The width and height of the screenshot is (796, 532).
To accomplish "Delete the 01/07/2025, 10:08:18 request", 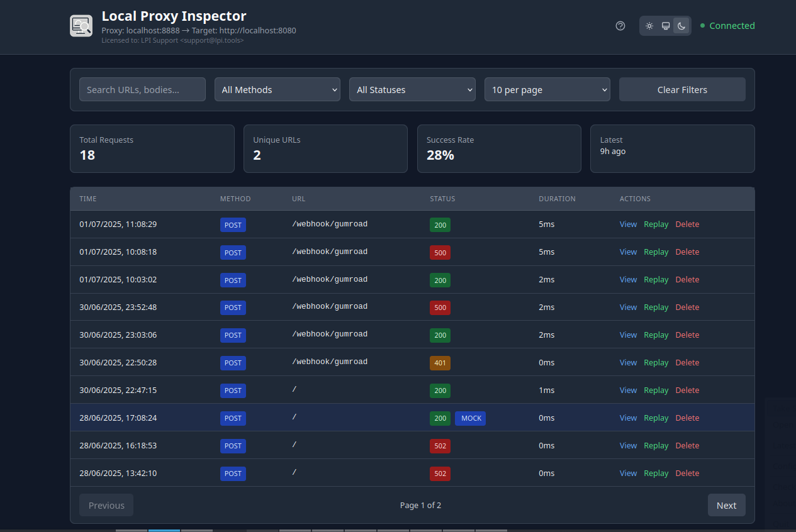I will pos(687,252).
